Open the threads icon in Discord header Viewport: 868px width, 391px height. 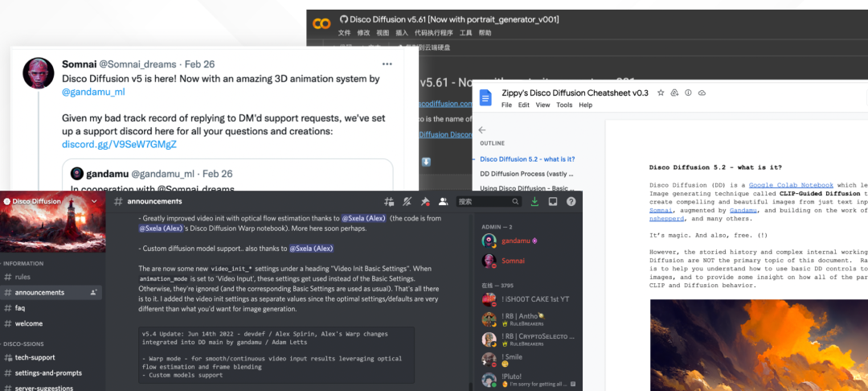pos(390,202)
